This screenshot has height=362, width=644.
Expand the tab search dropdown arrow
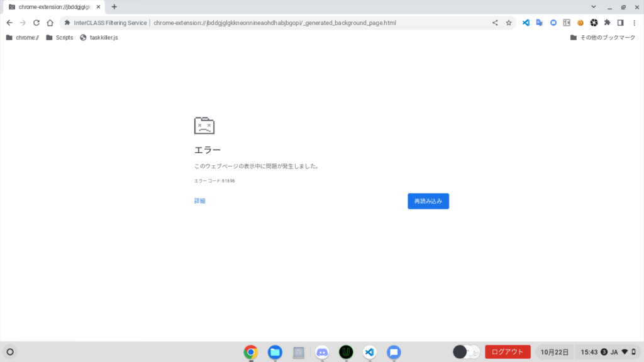594,7
